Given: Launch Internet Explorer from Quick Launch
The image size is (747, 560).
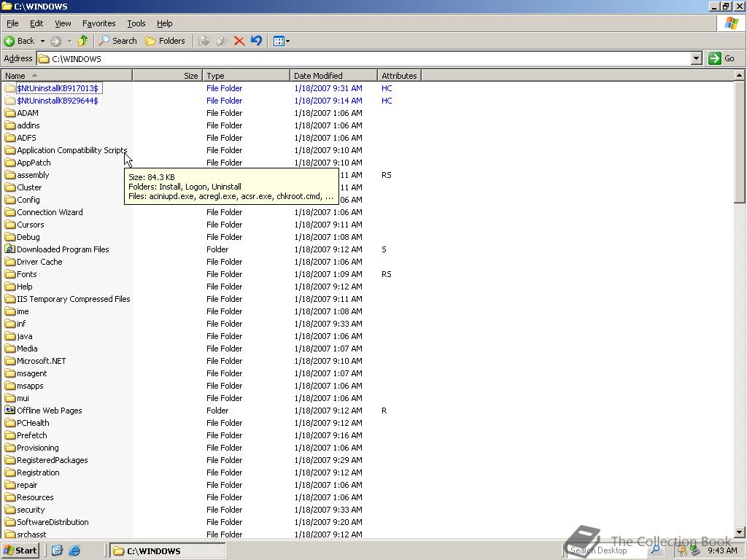Looking at the screenshot, I should coord(74,551).
